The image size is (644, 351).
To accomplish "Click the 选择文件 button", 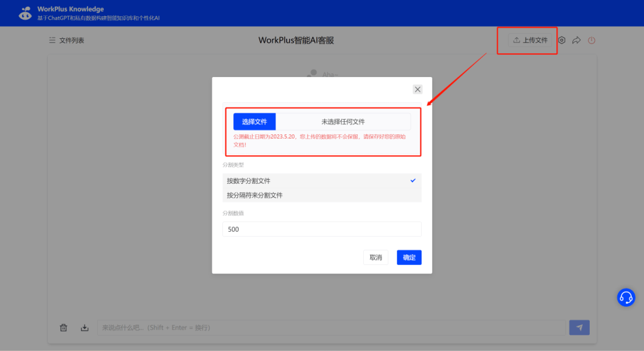I will click(255, 121).
